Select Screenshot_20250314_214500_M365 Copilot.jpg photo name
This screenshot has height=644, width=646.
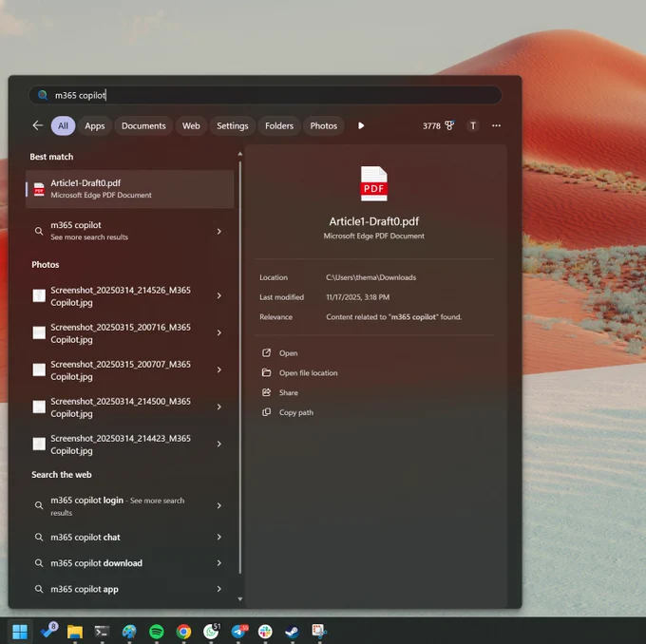121,407
